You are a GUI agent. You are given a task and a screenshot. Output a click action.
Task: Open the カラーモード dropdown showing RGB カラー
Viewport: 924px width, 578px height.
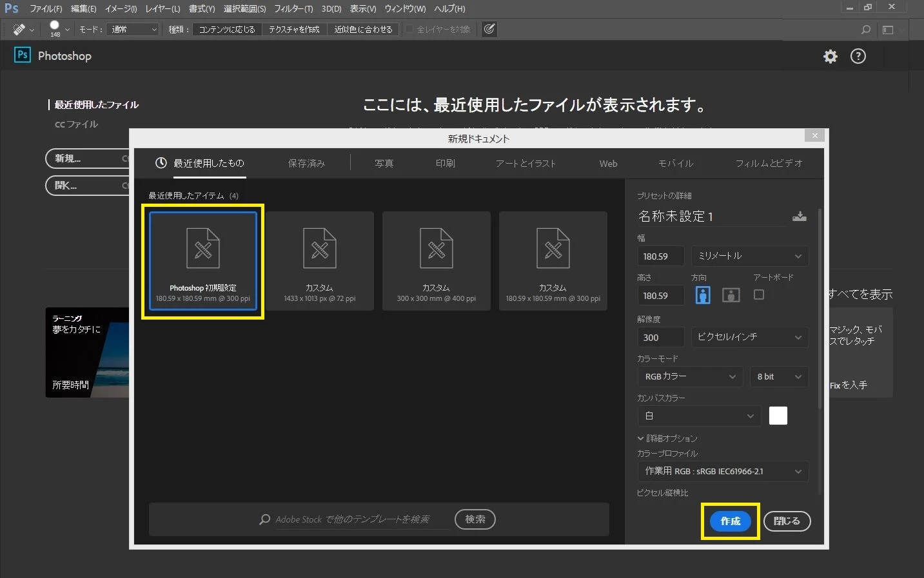(690, 376)
